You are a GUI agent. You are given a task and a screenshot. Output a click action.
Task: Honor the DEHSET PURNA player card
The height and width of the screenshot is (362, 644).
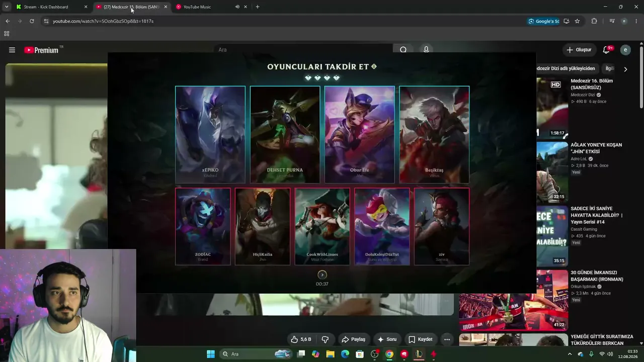click(x=285, y=135)
